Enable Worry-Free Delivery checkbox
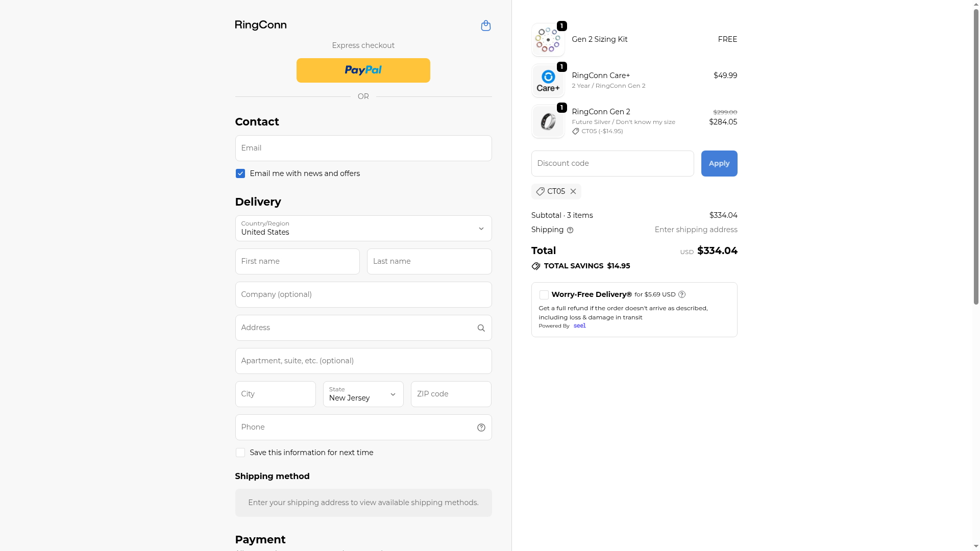Viewport: 980px width, 551px height. [x=544, y=295]
